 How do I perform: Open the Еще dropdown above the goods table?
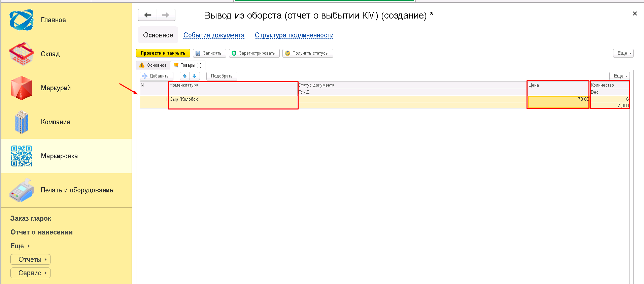(x=619, y=76)
